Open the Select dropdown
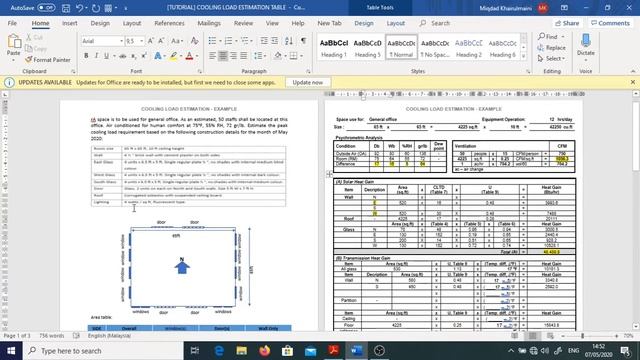Screen dimensions: 640x360 point(551,59)
